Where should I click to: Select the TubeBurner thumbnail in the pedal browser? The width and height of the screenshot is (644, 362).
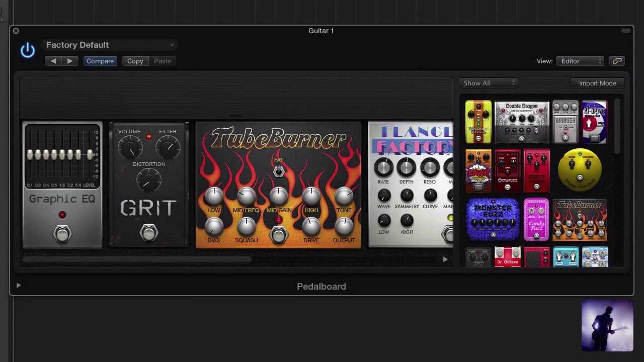coord(580,220)
